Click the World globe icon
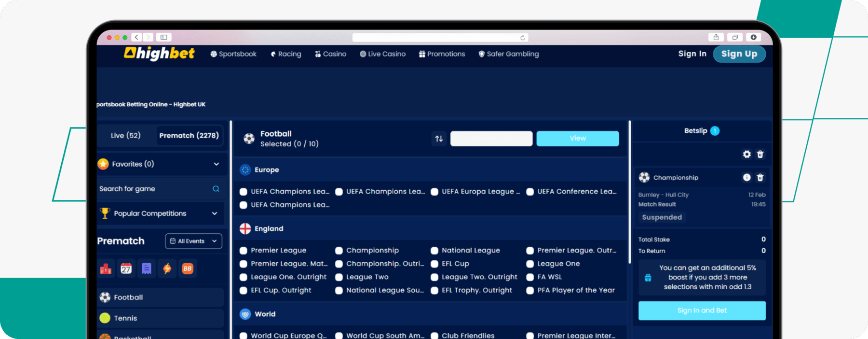This screenshot has width=868, height=339. coord(245,314)
